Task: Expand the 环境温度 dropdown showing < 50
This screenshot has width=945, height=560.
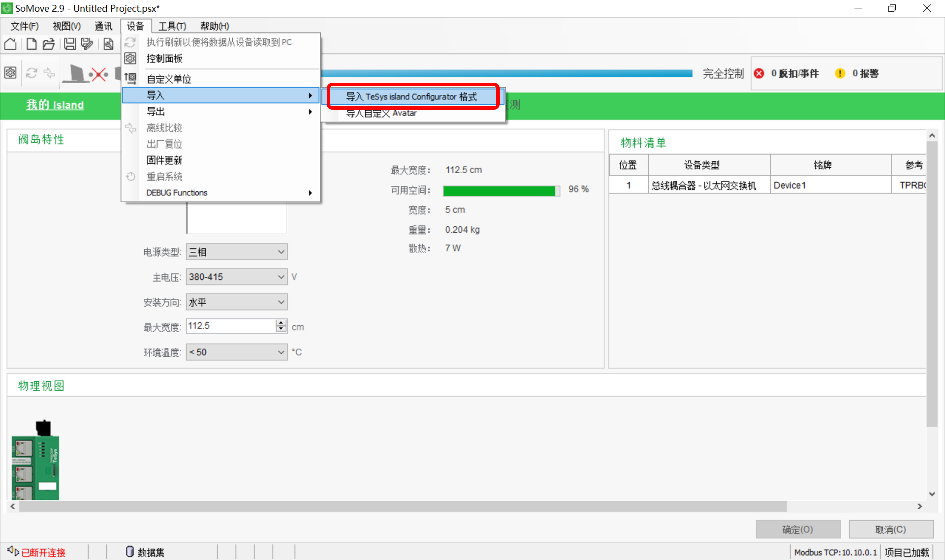Action: click(x=236, y=352)
